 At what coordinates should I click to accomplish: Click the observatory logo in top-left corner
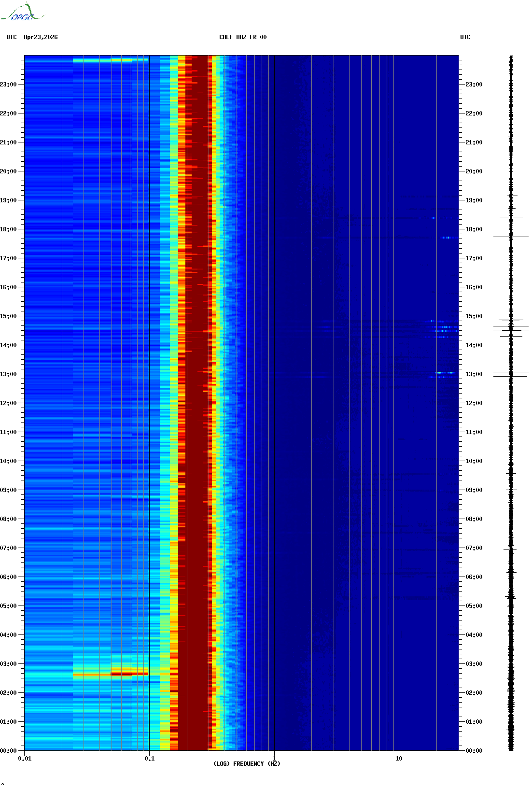22,13
